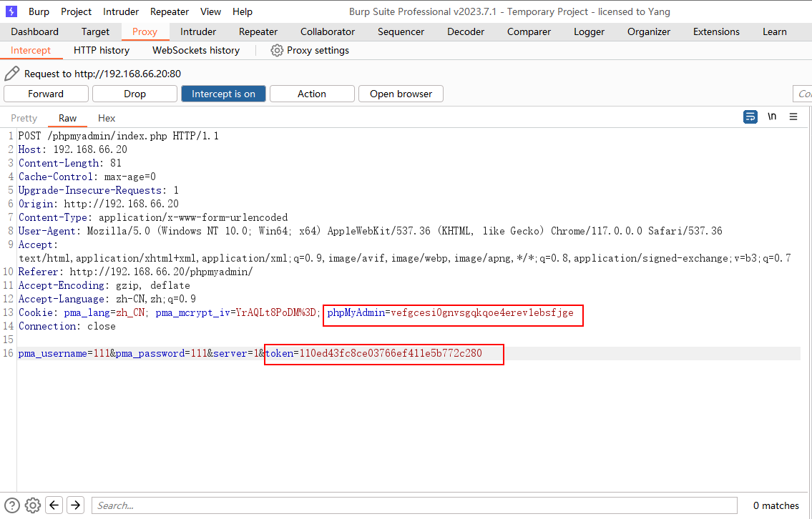Click the pencil edit icon beside request target

11,74
